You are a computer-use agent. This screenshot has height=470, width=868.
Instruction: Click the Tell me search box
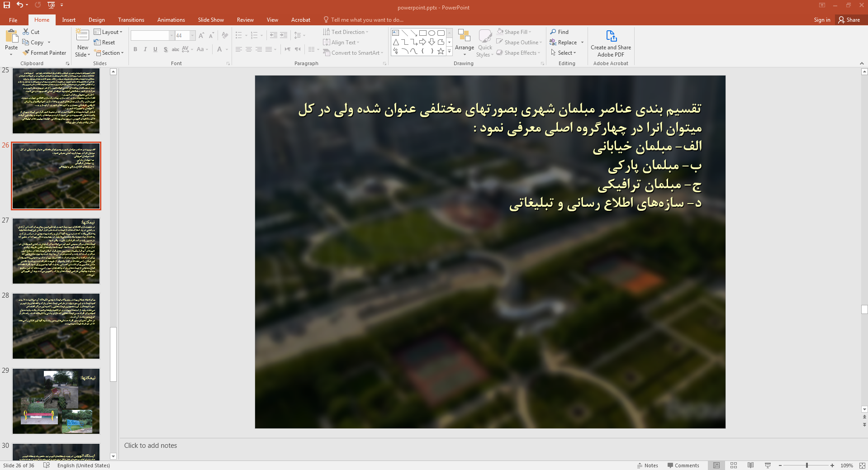tap(363, 20)
